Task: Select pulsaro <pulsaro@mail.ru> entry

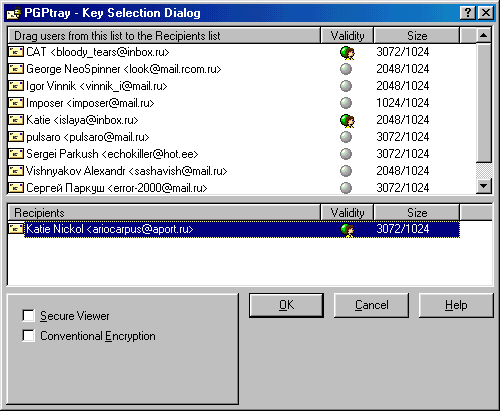Action: [x=88, y=137]
